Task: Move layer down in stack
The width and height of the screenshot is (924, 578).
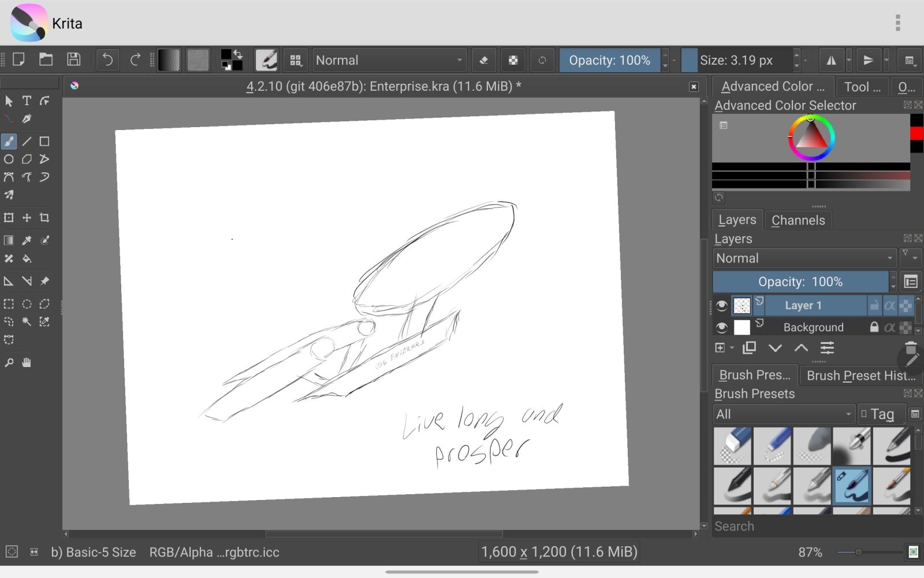Action: click(x=775, y=348)
